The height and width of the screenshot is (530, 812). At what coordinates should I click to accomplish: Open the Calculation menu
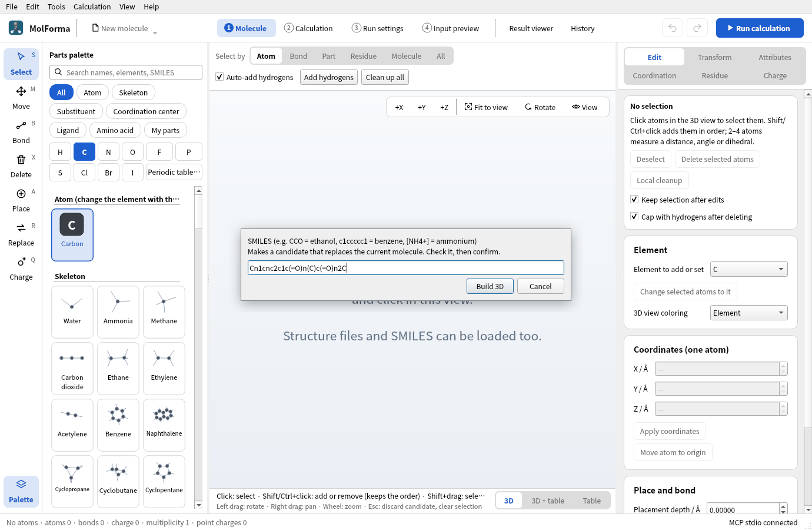[x=92, y=6]
